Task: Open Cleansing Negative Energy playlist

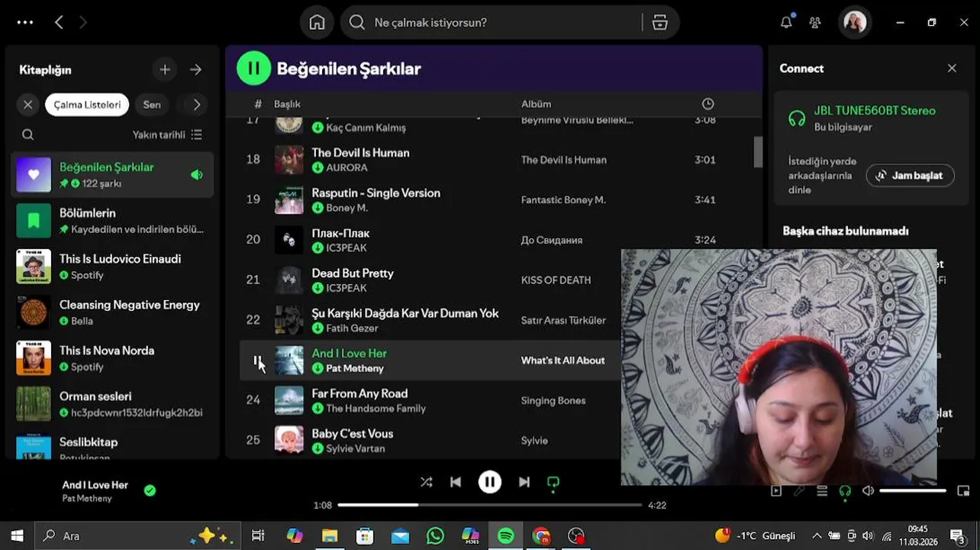Action: click(x=112, y=312)
